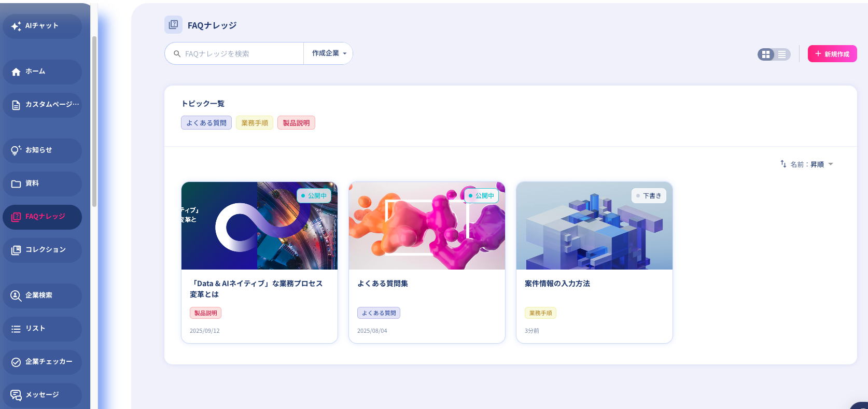
Task: Open 案件情報の入力方法 card thumbnail
Action: (594, 225)
